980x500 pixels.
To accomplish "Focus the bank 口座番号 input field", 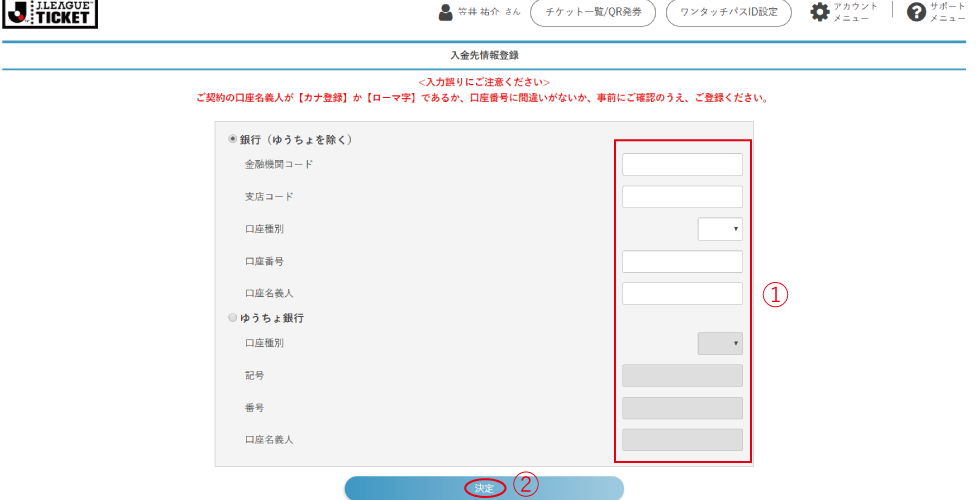I will pyautogui.click(x=682, y=262).
